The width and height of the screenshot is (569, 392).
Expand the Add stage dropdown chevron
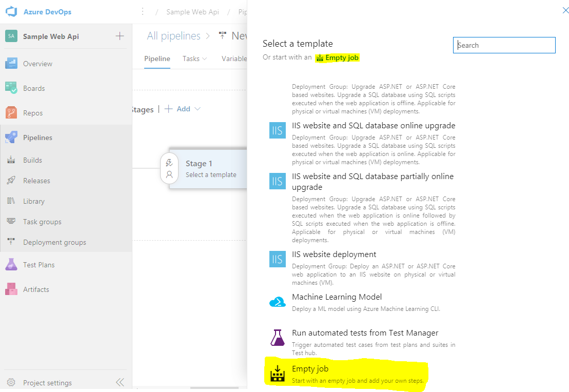click(x=198, y=109)
